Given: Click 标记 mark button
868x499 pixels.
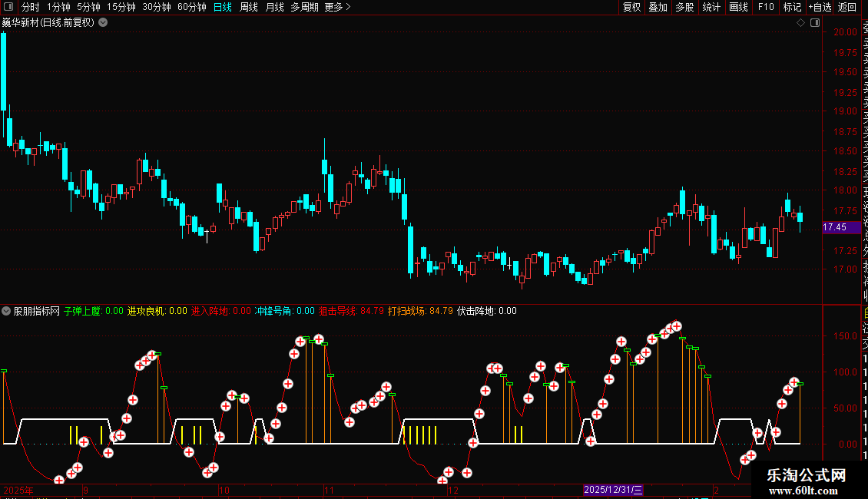Looking at the screenshot, I should (792, 7).
